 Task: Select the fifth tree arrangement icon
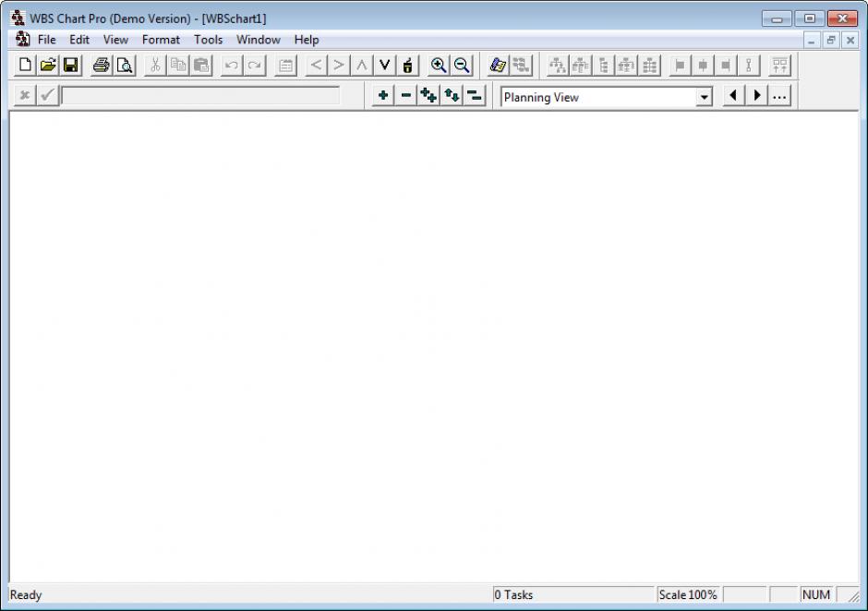650,66
